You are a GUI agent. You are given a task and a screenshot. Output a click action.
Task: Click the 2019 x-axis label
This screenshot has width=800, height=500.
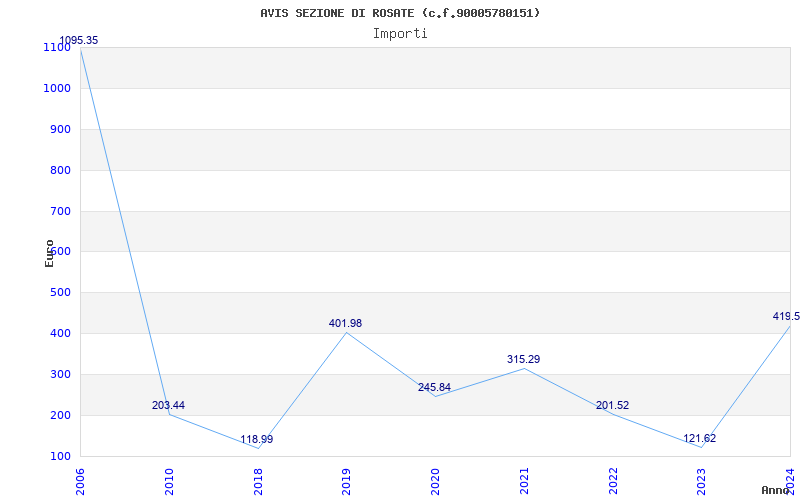(x=346, y=482)
